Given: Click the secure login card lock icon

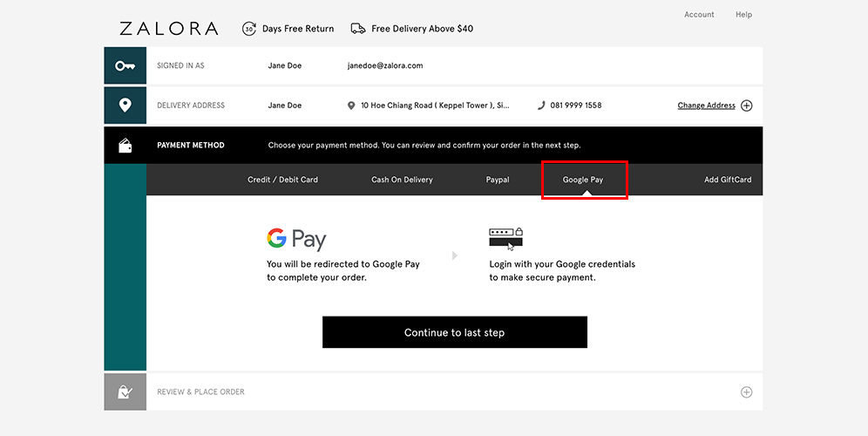Looking at the screenshot, I should 506,238.
